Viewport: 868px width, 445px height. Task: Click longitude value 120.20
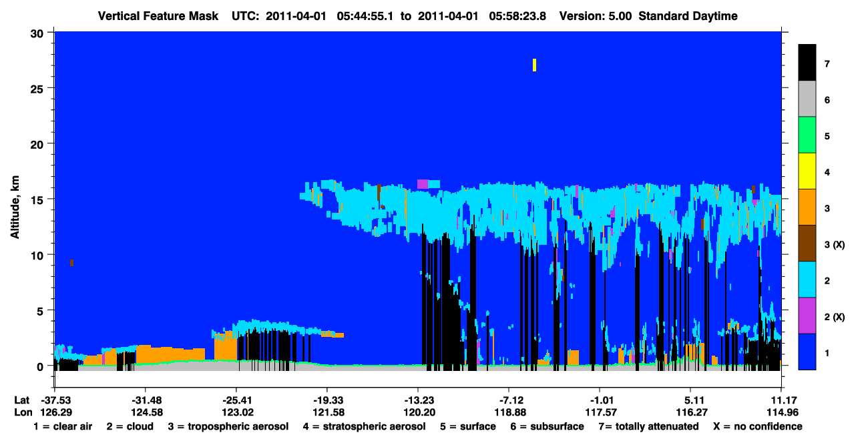pyautogui.click(x=418, y=412)
